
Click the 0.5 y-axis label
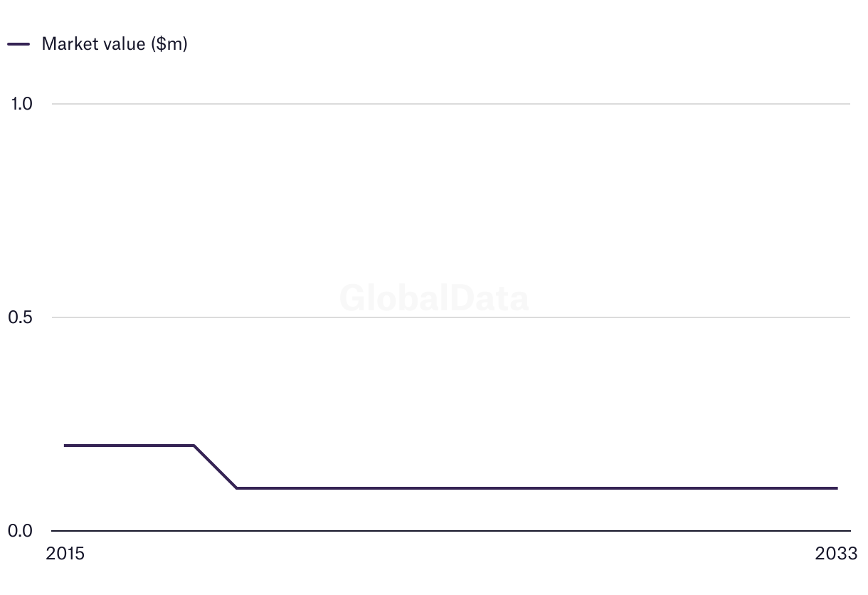pos(22,317)
